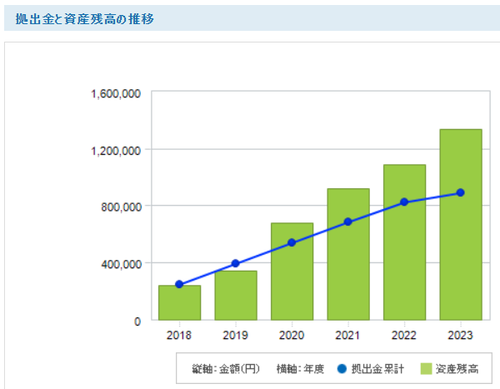The height and width of the screenshot is (389, 500).
Task: Click the 2022 x-axis year label
Action: [404, 335]
